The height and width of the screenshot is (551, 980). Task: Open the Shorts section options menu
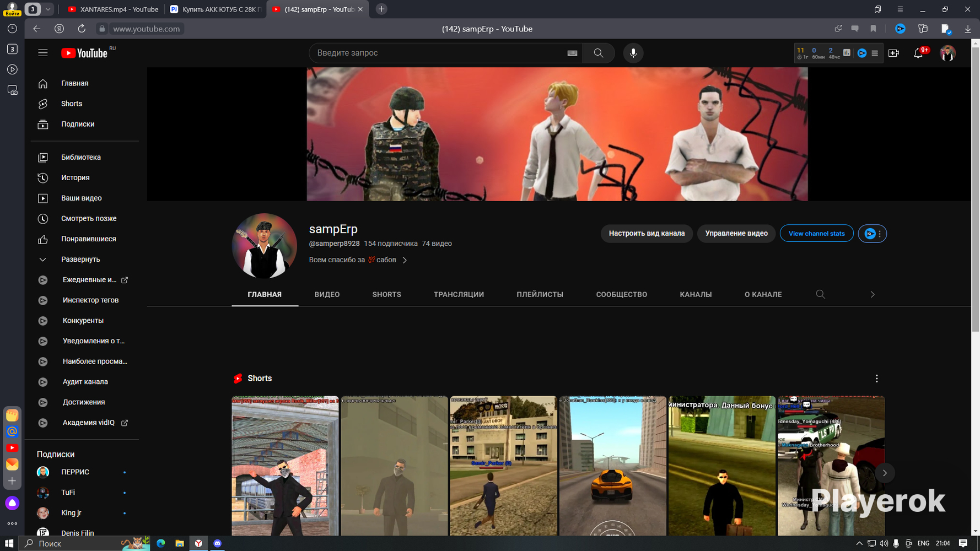pos(876,379)
